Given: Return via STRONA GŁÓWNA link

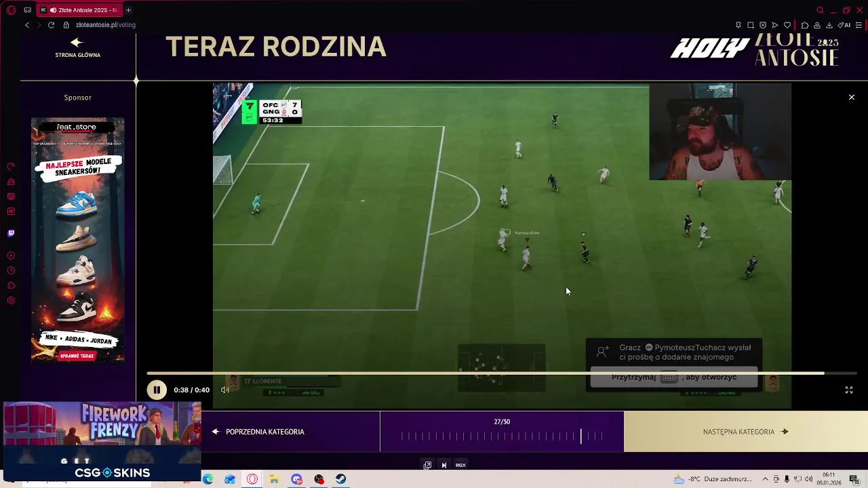Looking at the screenshot, I should click(77, 47).
